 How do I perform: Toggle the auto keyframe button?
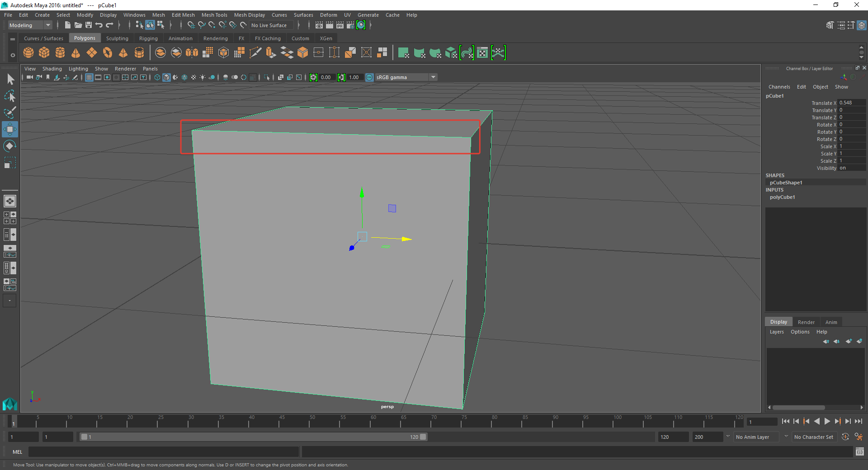tap(845, 437)
